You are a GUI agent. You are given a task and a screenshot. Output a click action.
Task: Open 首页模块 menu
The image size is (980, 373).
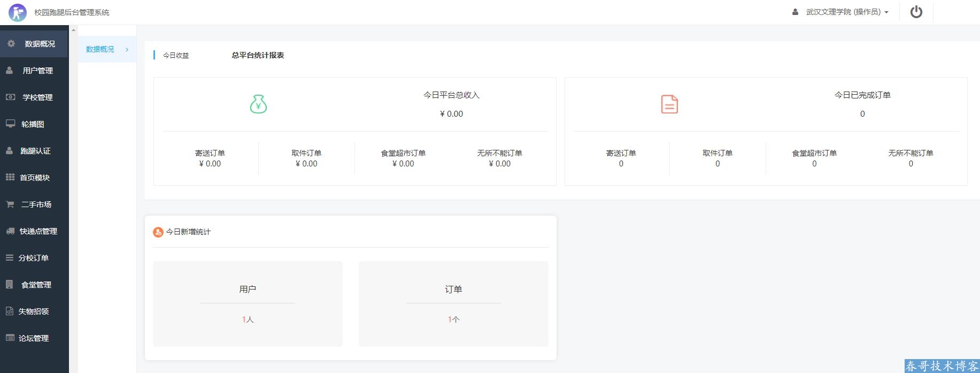coord(34,178)
